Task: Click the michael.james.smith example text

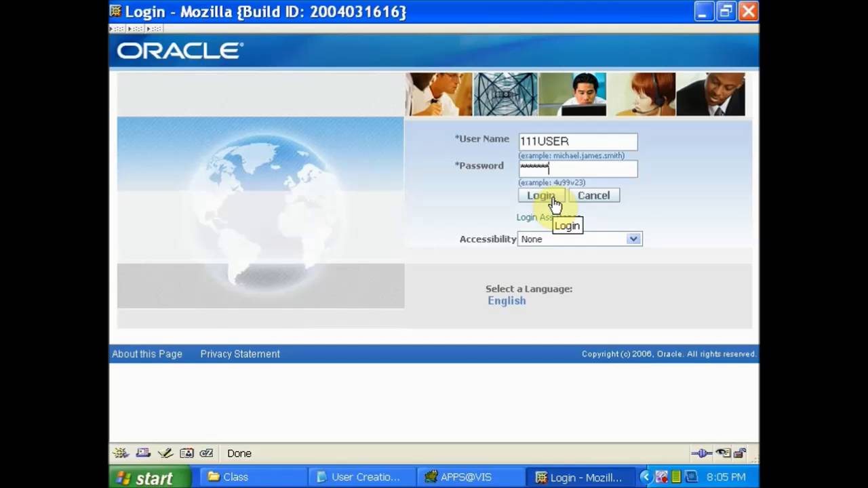Action: 572,155
